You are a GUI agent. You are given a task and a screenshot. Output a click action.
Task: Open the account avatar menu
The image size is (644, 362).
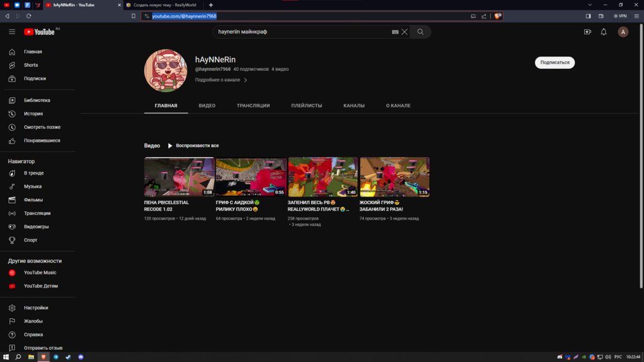(623, 32)
